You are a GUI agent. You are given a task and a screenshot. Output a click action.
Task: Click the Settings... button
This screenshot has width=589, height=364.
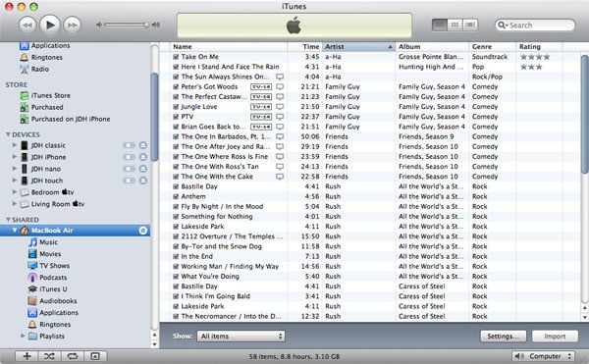(503, 336)
